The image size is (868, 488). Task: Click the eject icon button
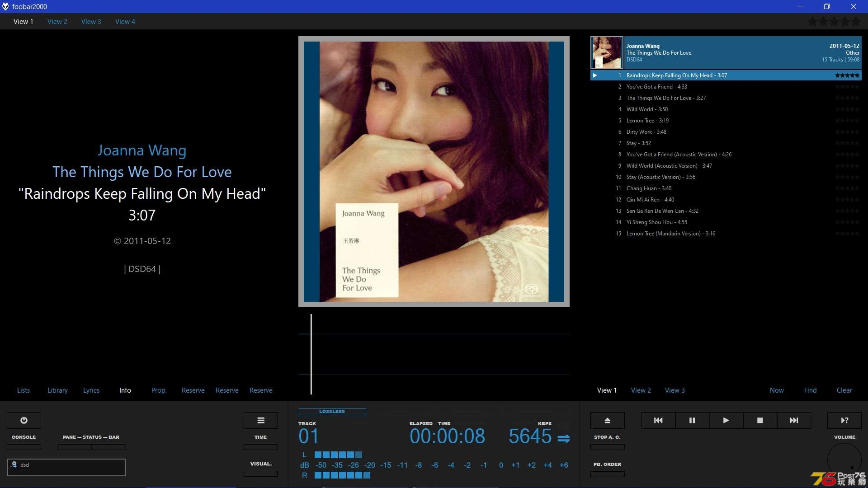coord(608,420)
